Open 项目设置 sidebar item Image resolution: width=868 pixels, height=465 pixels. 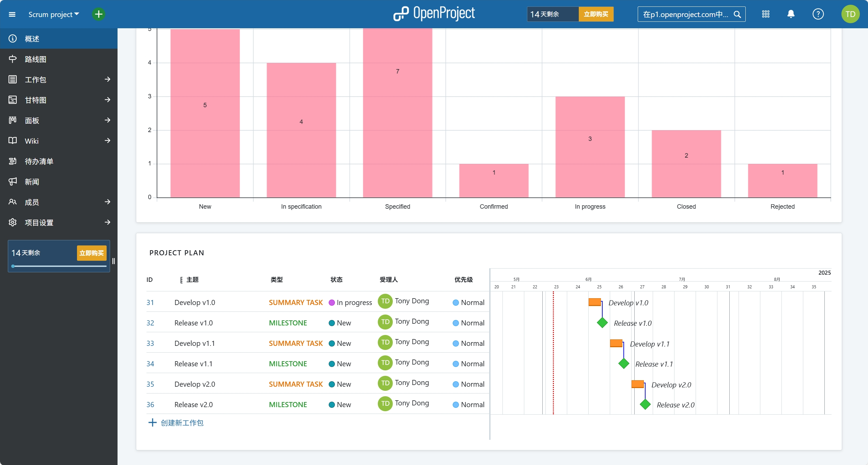[49, 222]
